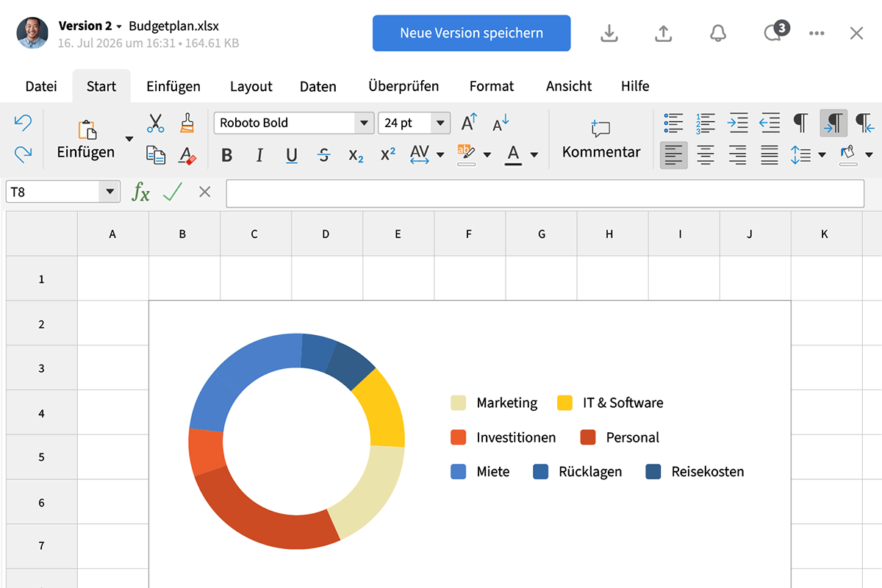Toggle Strikethrough formatting
Screen dimensions: 882x588
point(323,155)
